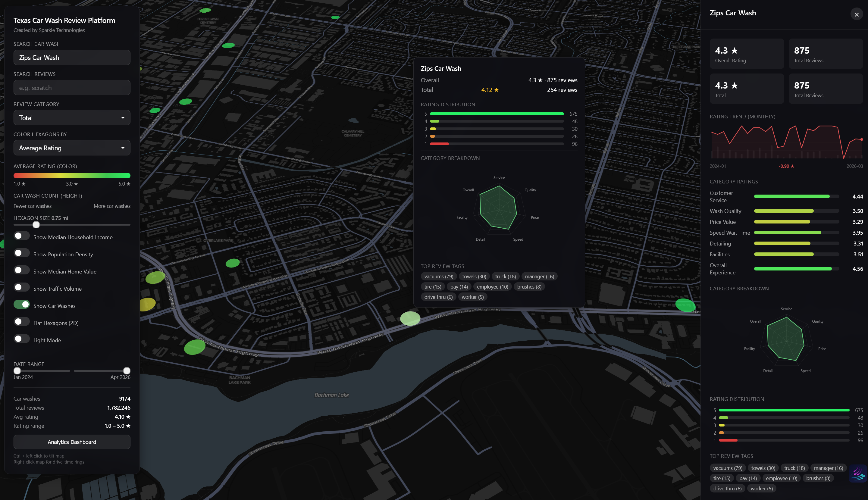Click the green marker near Forest Lawn Cemetery
This screenshot has width=868, height=500.
tap(205, 10)
